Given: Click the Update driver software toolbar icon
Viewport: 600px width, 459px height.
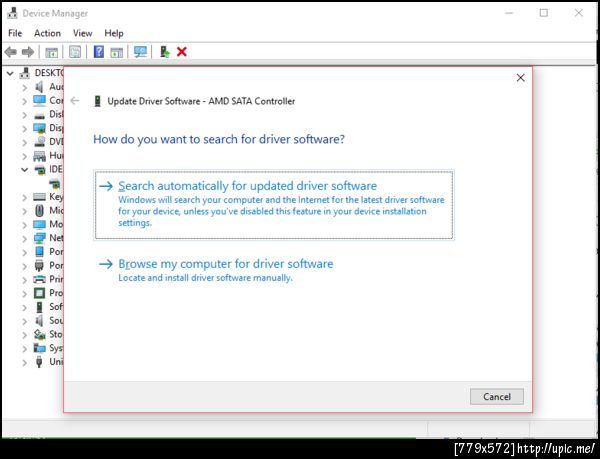Looking at the screenshot, I should click(165, 52).
